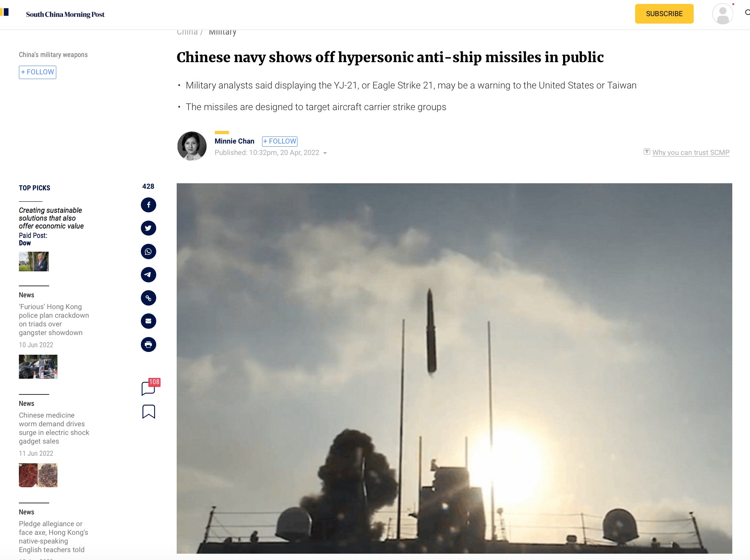Image resolution: width=750 pixels, height=560 pixels.
Task: Follow China's military weapons topic
Action: 37,72
